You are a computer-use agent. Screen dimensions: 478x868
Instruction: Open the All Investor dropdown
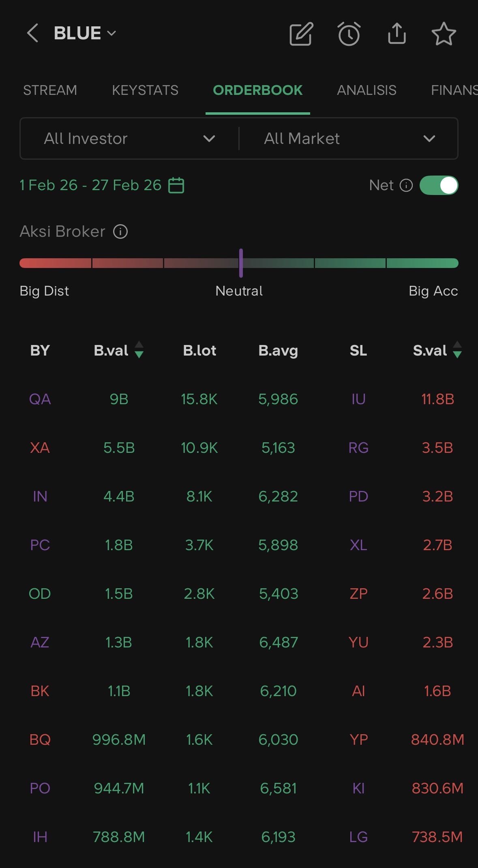(x=129, y=139)
